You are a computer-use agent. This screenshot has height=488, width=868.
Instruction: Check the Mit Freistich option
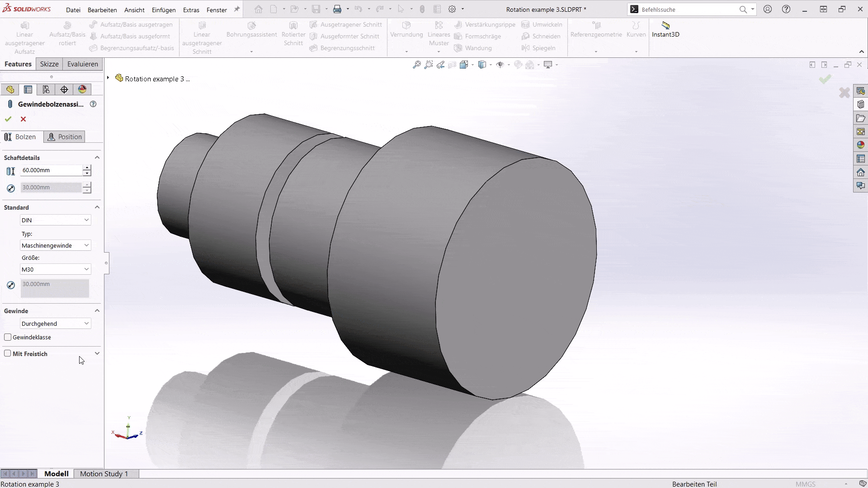click(8, 353)
